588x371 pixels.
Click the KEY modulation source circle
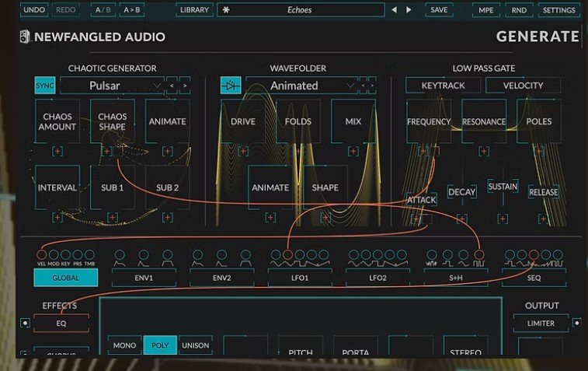click(x=65, y=254)
